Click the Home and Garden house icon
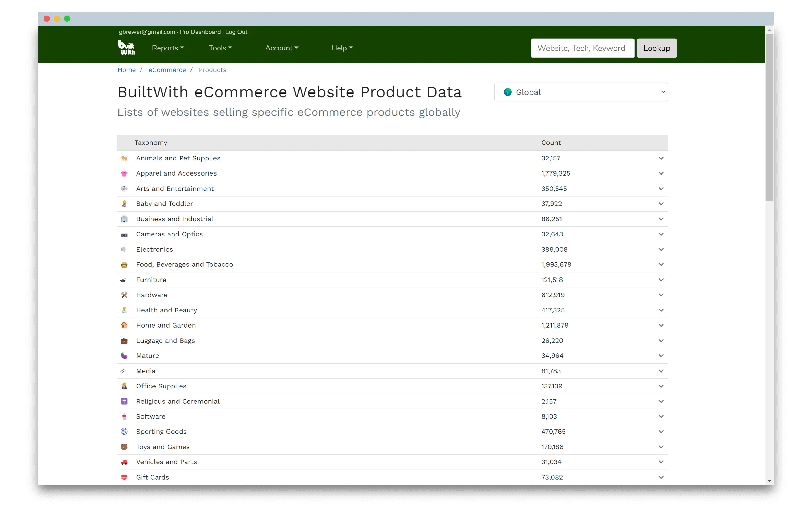Viewport: 812px width, 511px height. click(x=124, y=325)
